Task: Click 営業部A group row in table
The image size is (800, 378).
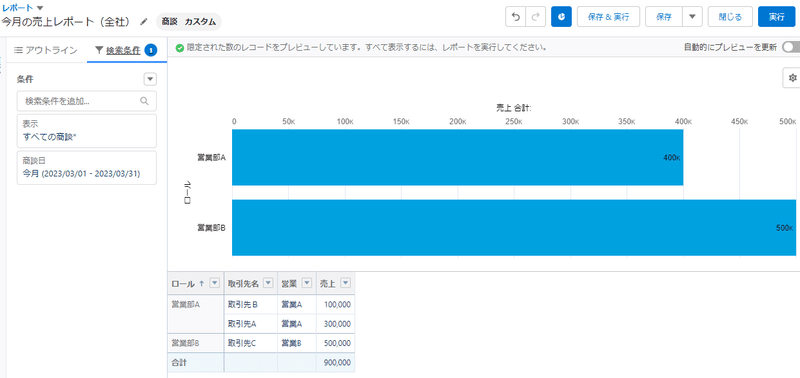Action: 196,314
